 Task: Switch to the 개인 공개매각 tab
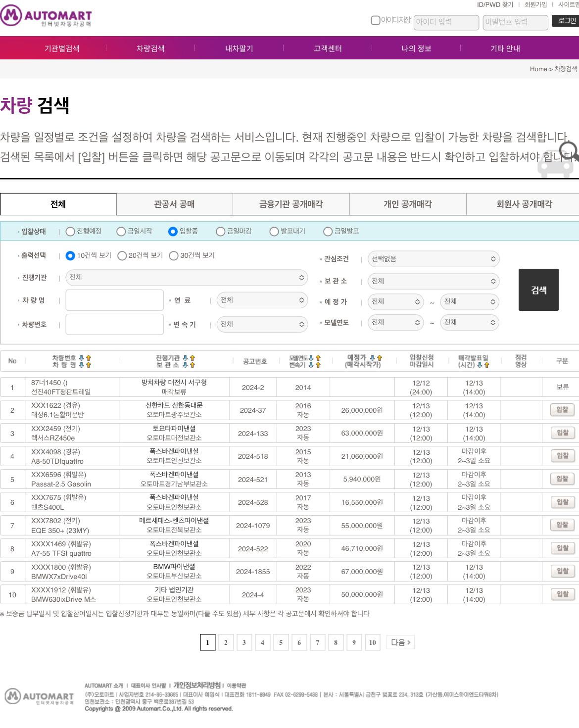[408, 204]
